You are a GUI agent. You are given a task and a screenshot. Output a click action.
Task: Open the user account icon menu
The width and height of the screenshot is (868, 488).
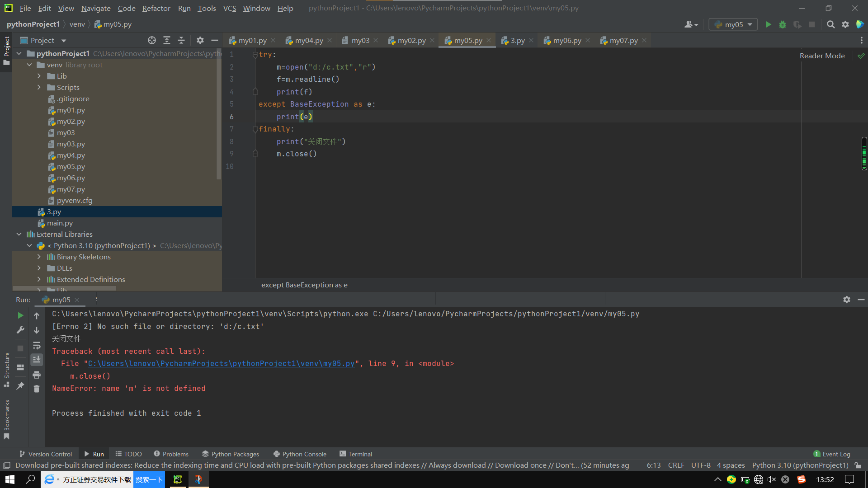[x=691, y=24]
